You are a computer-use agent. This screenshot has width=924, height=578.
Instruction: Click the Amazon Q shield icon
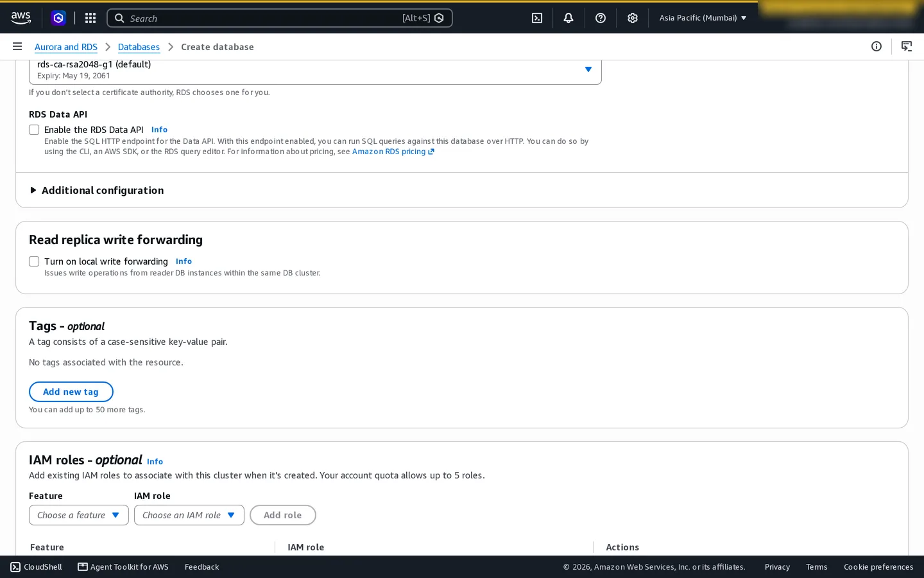(58, 18)
